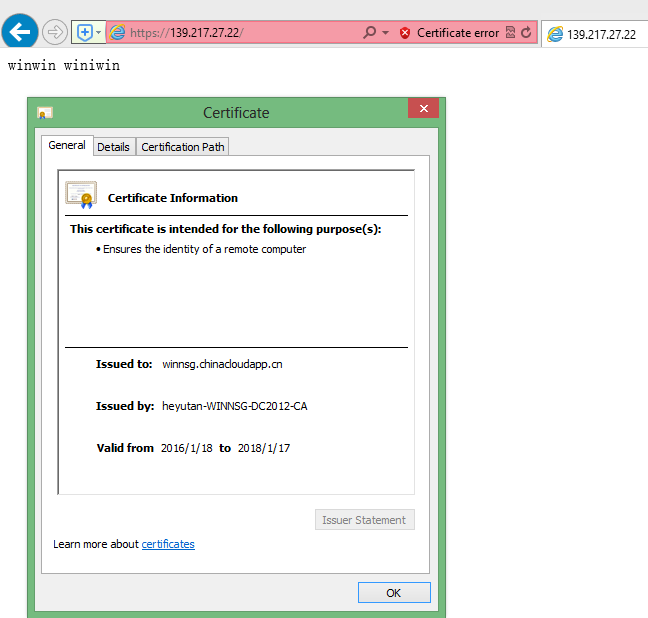This screenshot has width=648, height=618.
Task: Open the shield security icon in address bar
Action: coord(85,32)
